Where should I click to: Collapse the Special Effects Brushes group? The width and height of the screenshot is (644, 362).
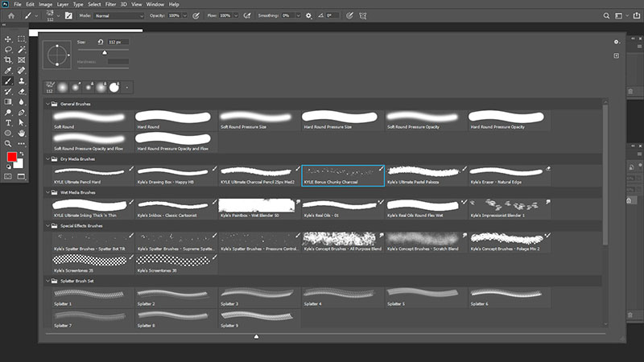tap(47, 226)
